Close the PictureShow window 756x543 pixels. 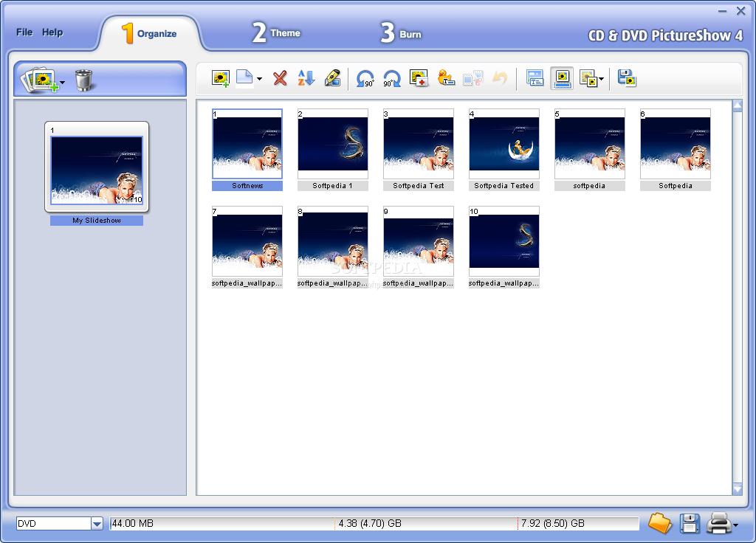(x=741, y=10)
